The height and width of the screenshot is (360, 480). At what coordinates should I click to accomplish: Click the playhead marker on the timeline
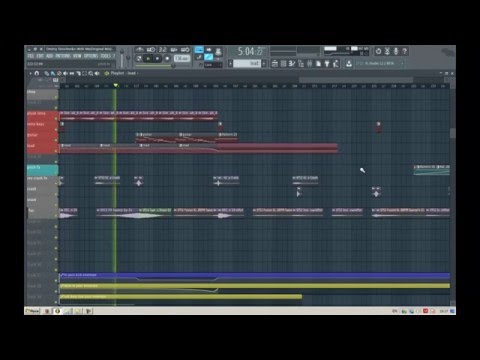coord(116,86)
